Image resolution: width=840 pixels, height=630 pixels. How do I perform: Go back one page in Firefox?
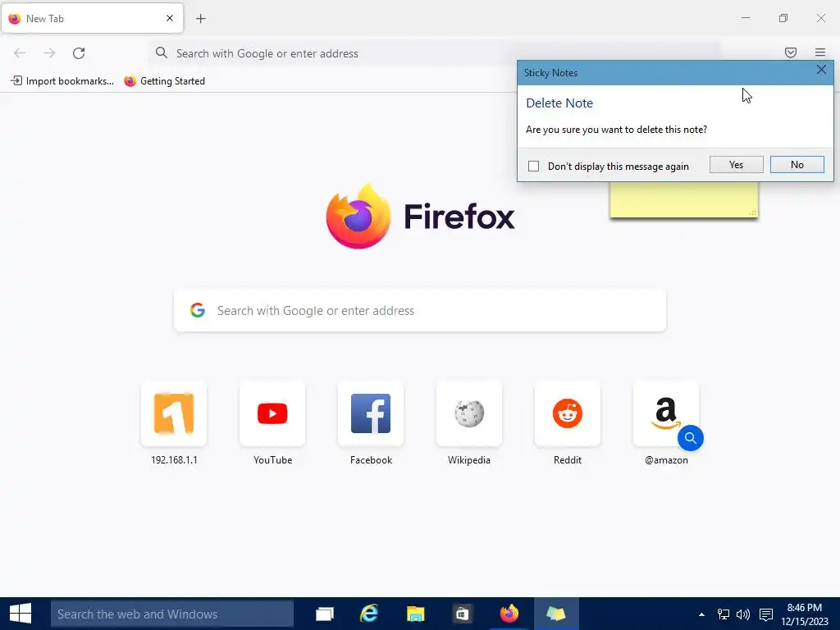pos(20,53)
